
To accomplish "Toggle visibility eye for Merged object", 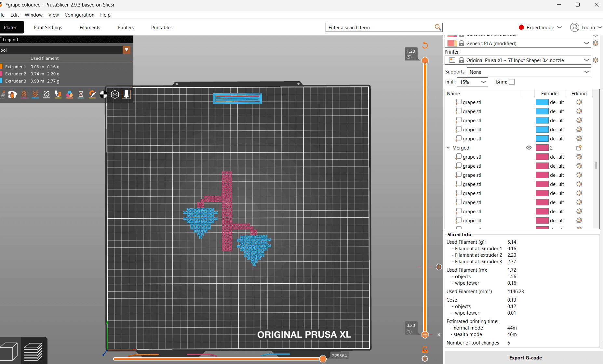I will 529,148.
